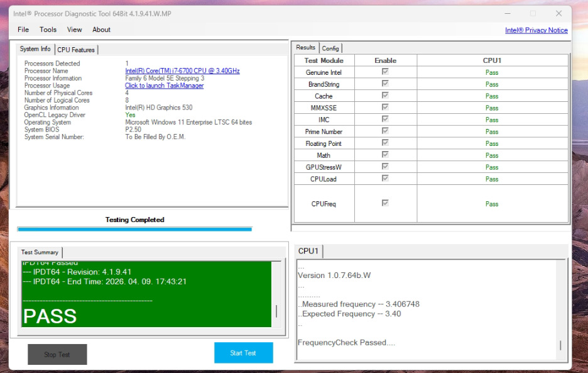Select the Results tab
The height and width of the screenshot is (373, 588).
pos(306,47)
